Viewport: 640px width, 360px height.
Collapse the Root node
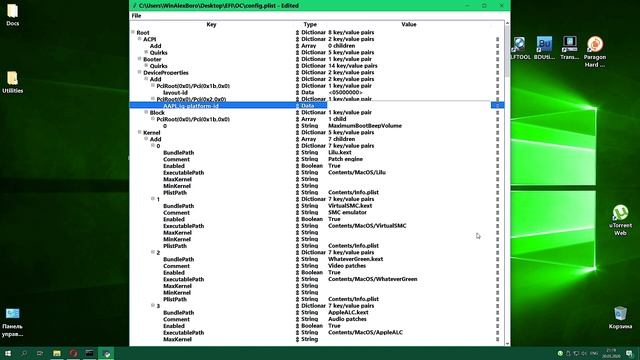tap(133, 32)
